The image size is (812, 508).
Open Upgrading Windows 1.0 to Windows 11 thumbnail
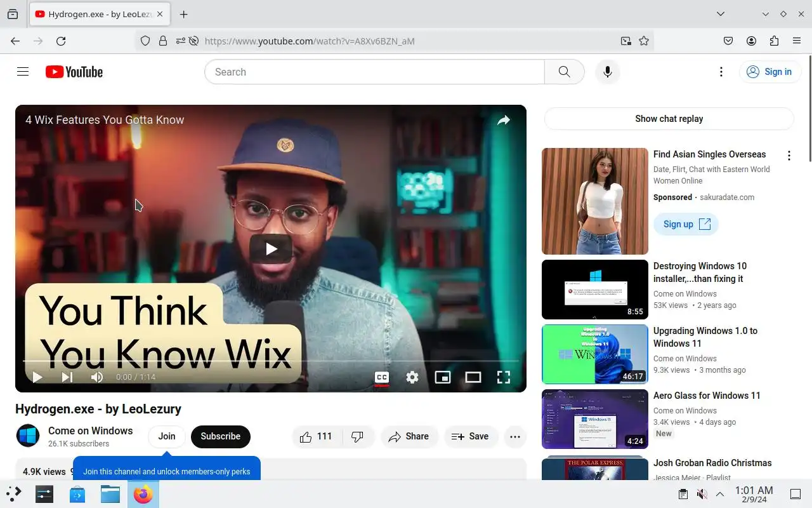tap(595, 354)
